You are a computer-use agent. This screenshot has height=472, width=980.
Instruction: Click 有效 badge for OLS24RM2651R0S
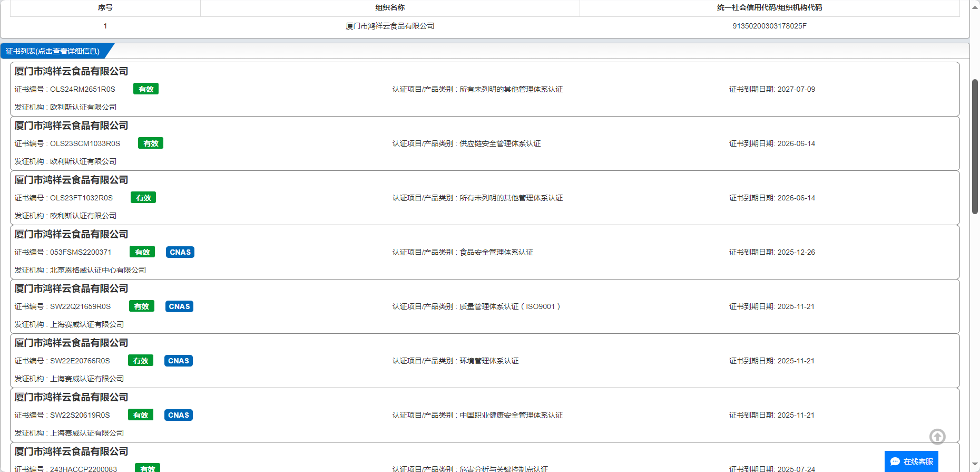pyautogui.click(x=146, y=89)
